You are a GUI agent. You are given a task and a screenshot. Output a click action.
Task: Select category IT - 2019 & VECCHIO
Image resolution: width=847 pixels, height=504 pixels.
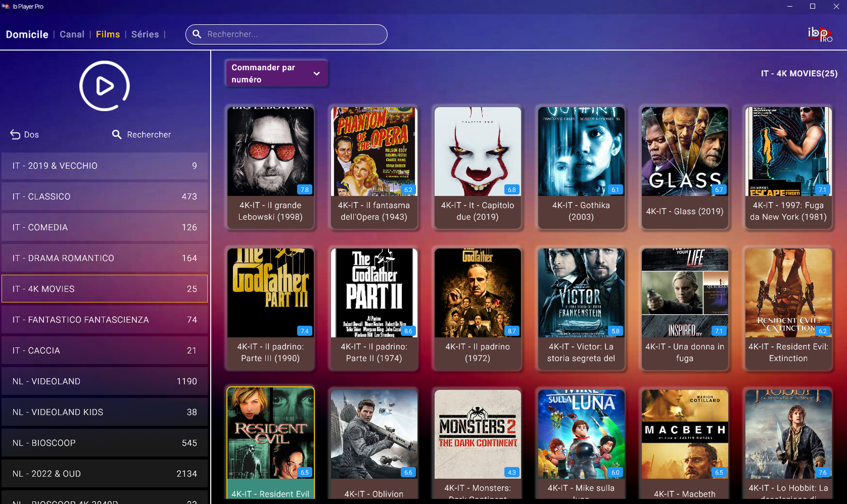point(105,166)
